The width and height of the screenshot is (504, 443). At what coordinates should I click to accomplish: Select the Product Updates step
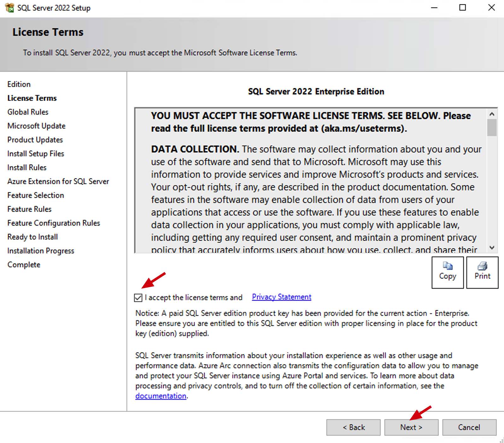click(x=35, y=140)
